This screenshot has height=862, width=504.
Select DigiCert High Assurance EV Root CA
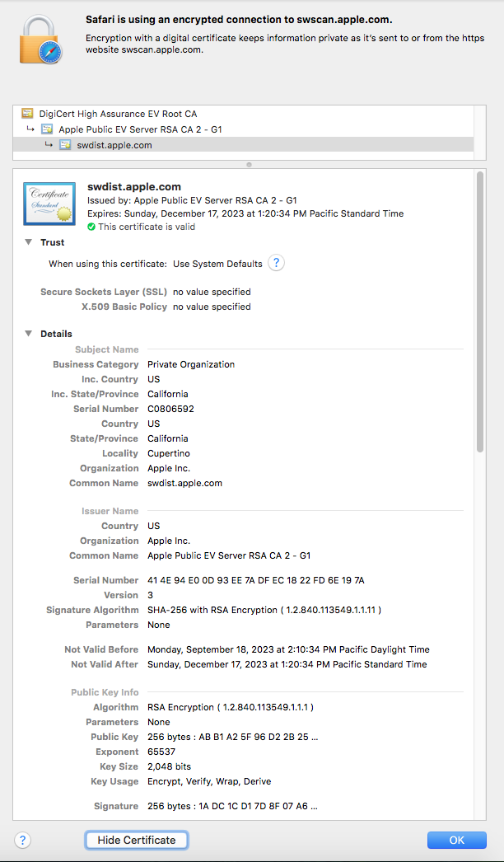[242, 114]
